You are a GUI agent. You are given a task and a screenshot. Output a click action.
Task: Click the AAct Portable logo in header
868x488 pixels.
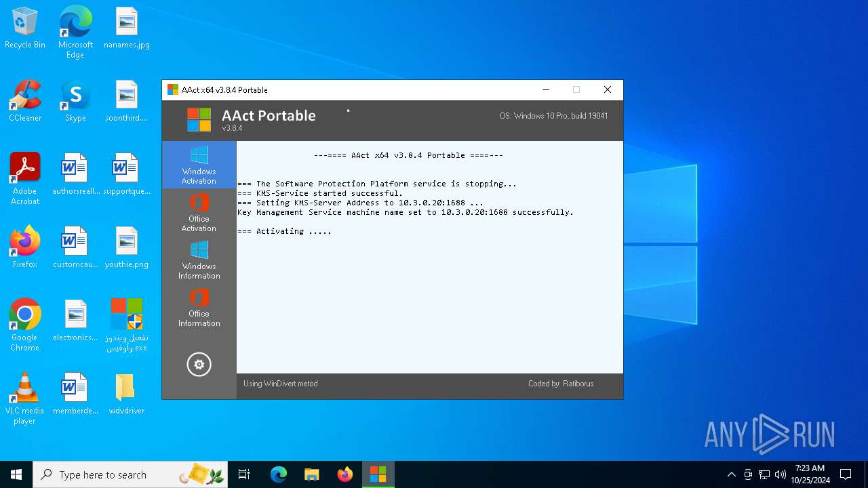pyautogui.click(x=199, y=120)
